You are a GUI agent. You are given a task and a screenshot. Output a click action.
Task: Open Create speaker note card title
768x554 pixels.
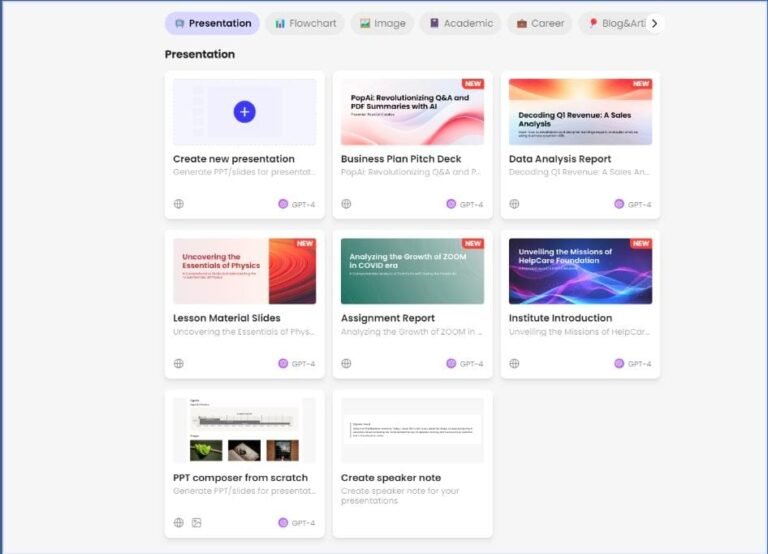point(391,478)
